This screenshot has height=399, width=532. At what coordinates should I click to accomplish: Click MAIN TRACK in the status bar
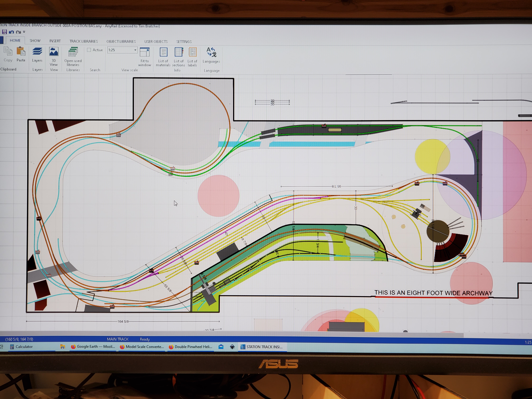coord(118,339)
